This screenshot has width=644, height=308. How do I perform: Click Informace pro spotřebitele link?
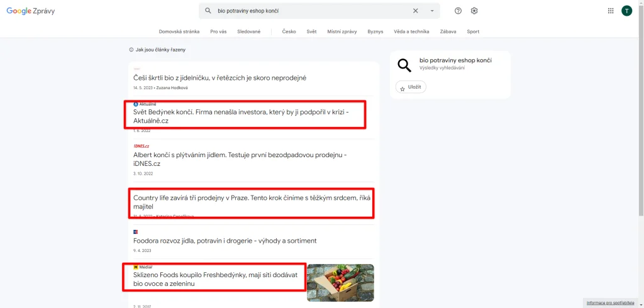click(x=610, y=303)
